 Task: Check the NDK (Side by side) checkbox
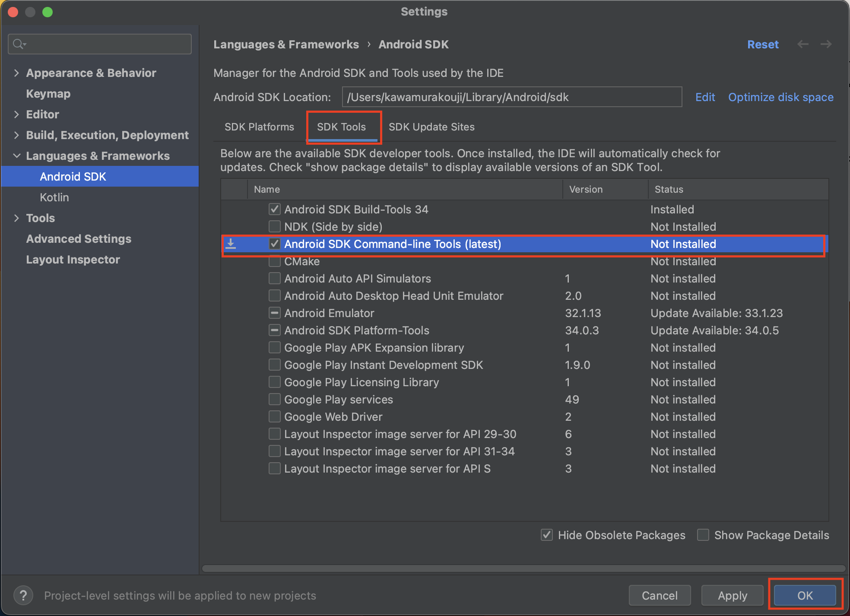[274, 227]
